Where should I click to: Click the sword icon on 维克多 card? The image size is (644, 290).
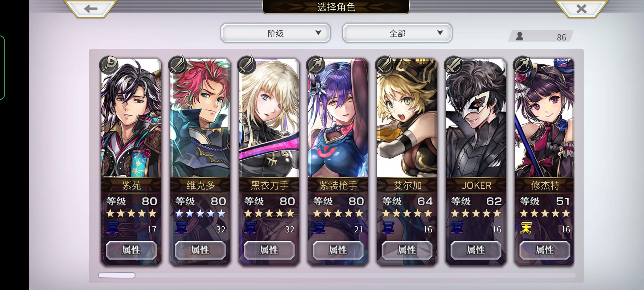point(178,65)
